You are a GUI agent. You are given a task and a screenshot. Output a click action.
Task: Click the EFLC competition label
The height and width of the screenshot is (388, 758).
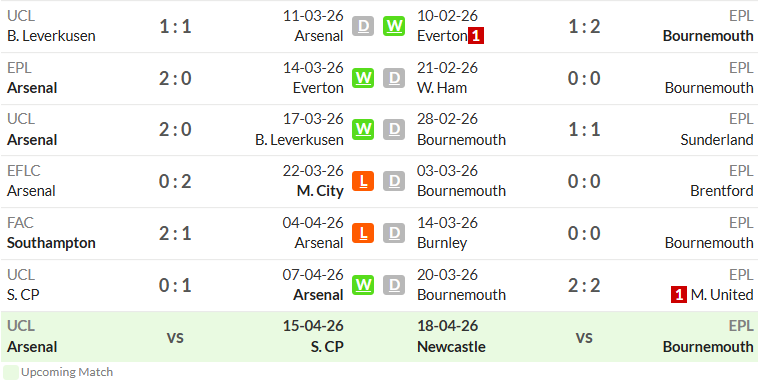point(24,171)
